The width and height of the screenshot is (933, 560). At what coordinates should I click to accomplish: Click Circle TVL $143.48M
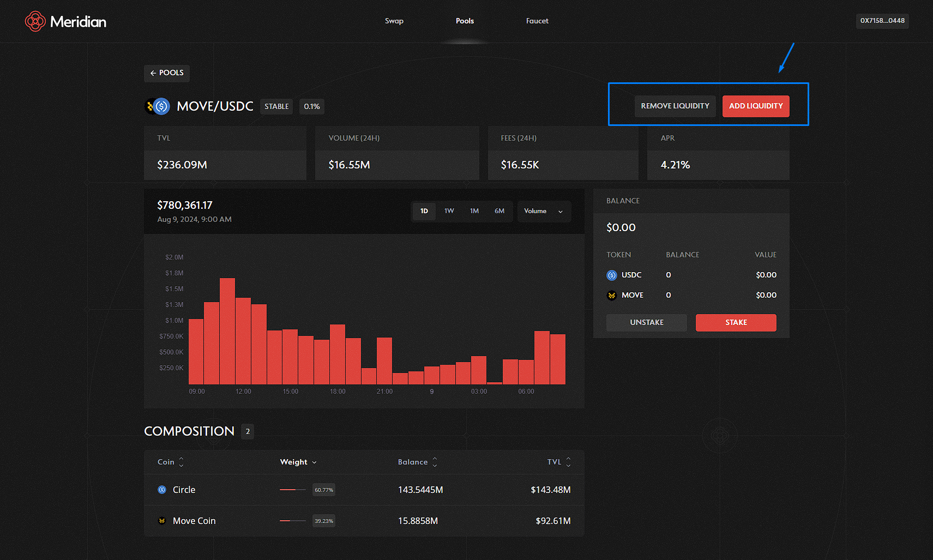551,490
